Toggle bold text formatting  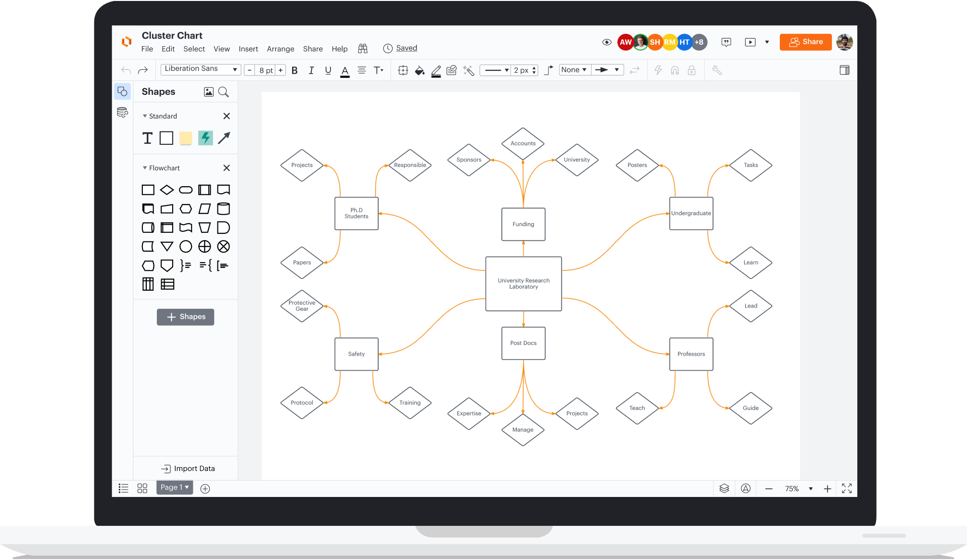[294, 70]
